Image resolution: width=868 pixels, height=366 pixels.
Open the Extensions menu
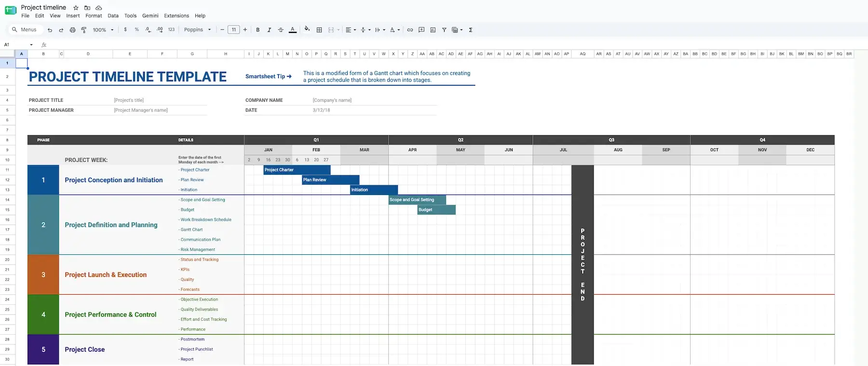[x=176, y=16]
